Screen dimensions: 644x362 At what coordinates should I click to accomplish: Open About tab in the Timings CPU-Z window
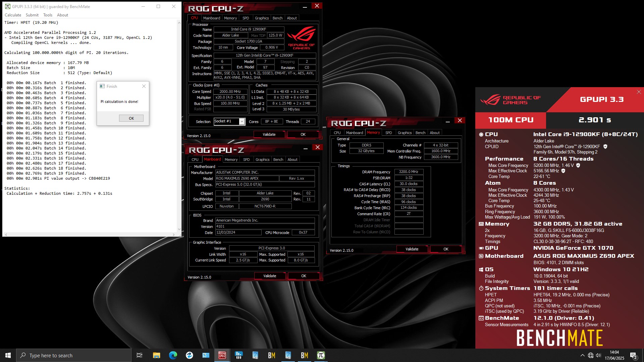435,133
